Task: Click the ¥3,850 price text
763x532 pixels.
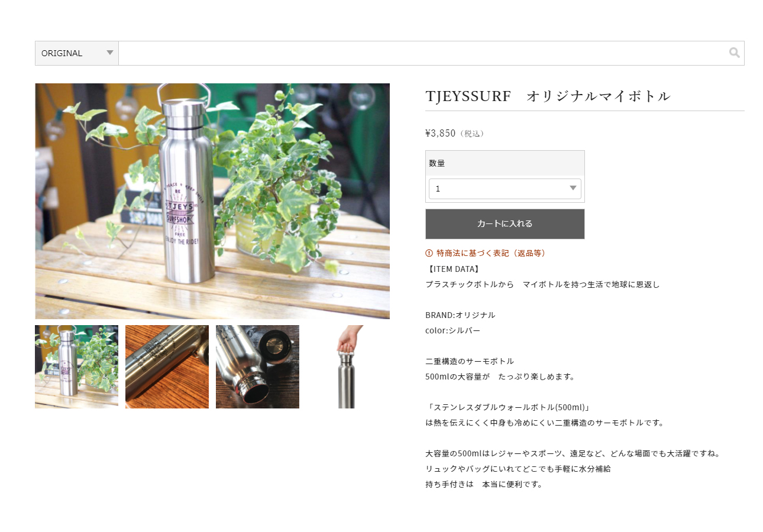Action: click(x=441, y=133)
